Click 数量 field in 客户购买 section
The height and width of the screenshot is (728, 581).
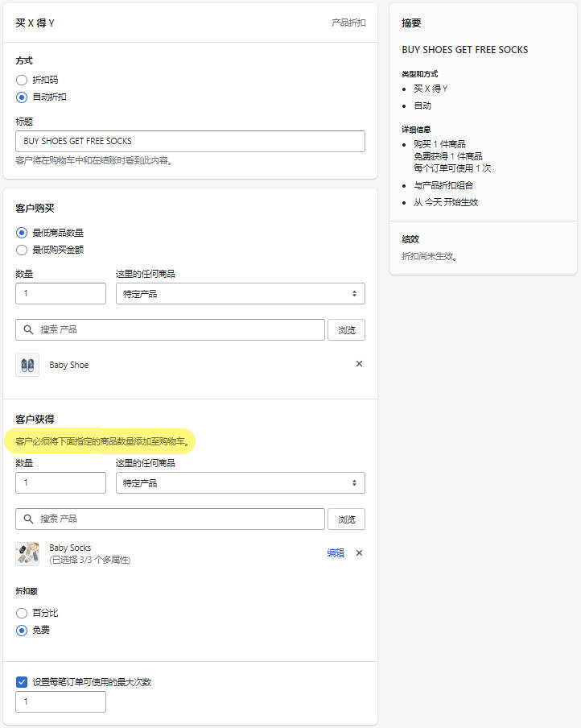(61, 293)
